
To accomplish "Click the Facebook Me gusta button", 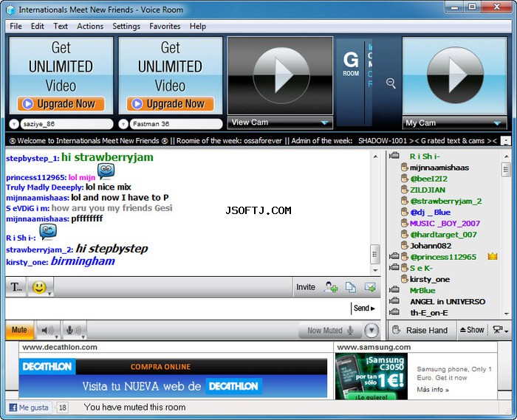I will (29, 407).
